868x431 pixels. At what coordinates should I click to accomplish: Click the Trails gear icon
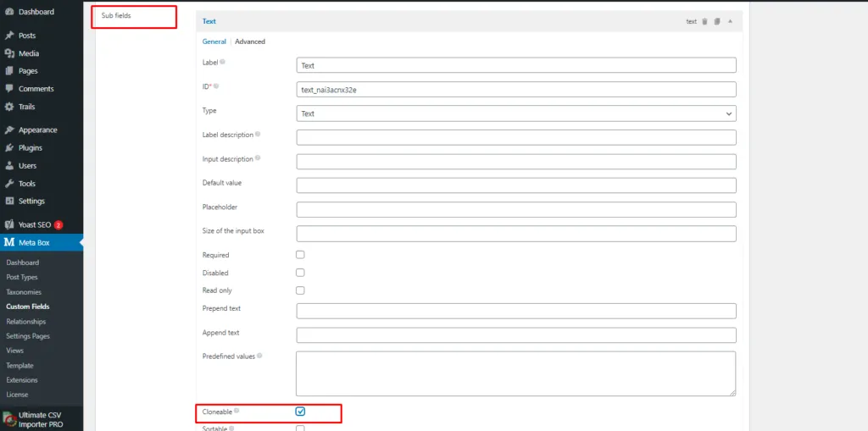coord(8,107)
